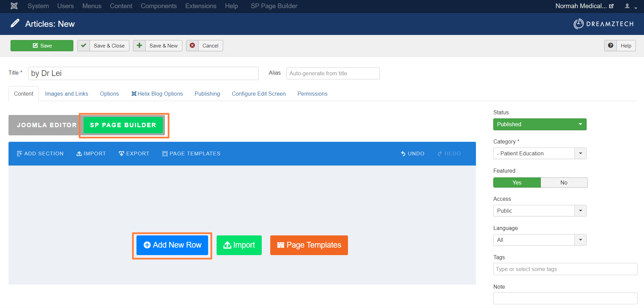
Task: Switch to the Publishing tab
Action: click(207, 94)
